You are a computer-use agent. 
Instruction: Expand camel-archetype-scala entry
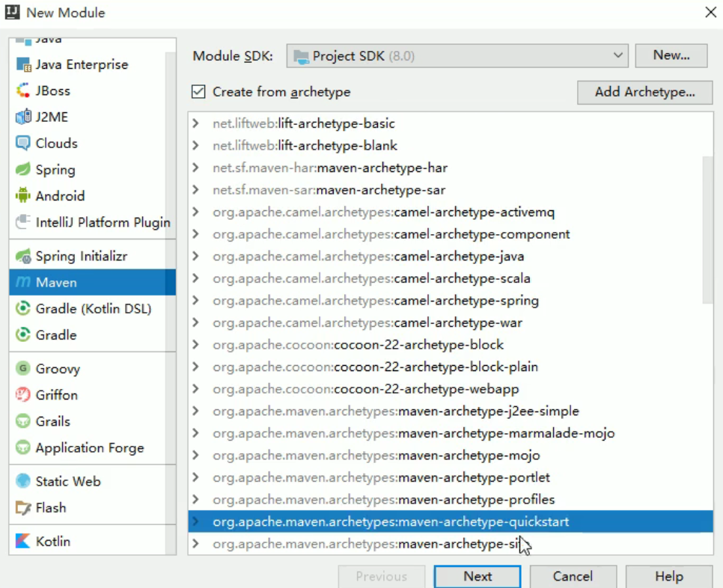pyautogui.click(x=195, y=278)
